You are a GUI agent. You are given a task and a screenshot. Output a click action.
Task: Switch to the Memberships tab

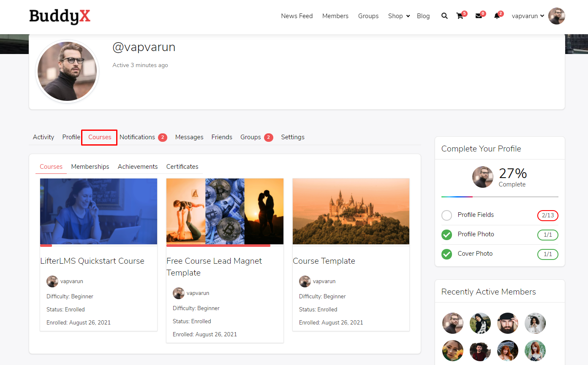click(90, 166)
